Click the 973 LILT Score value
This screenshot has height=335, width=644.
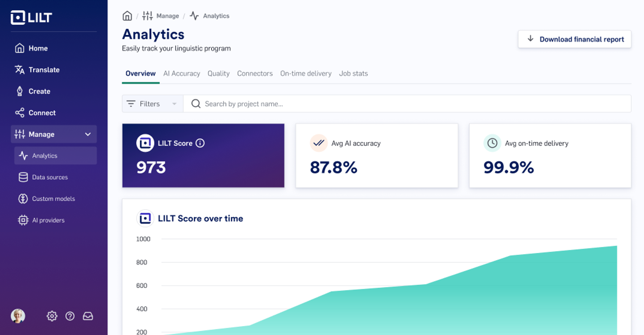(151, 168)
